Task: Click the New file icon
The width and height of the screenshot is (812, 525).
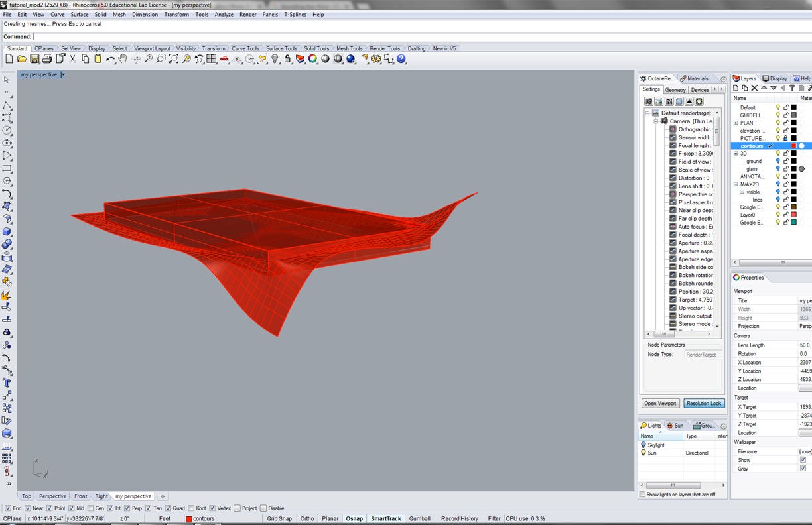Action: (x=9, y=59)
